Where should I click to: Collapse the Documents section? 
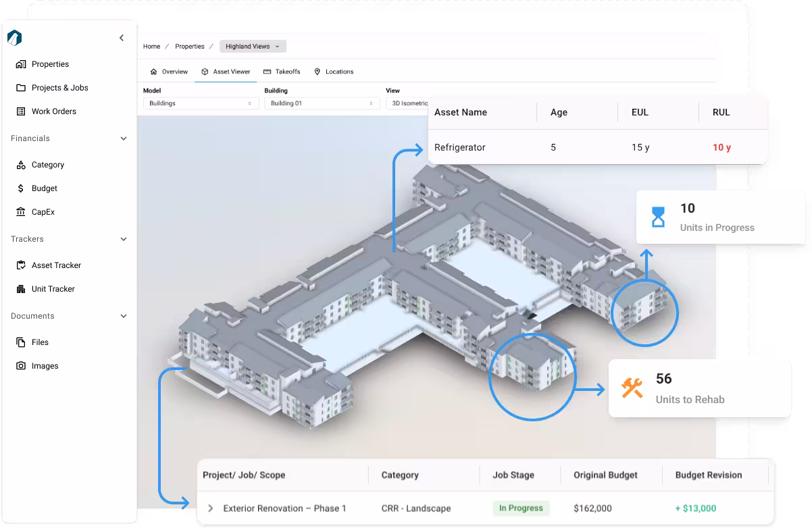[x=124, y=316]
